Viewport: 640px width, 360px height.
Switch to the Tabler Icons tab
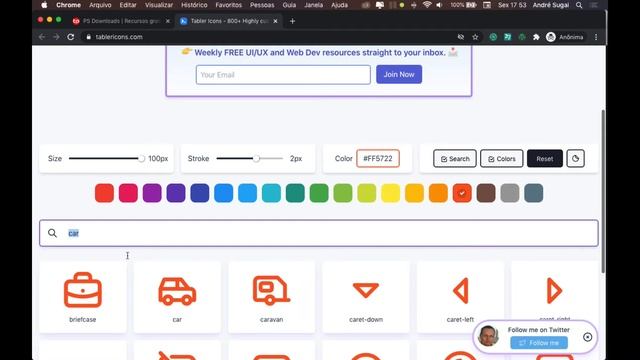pos(229,21)
